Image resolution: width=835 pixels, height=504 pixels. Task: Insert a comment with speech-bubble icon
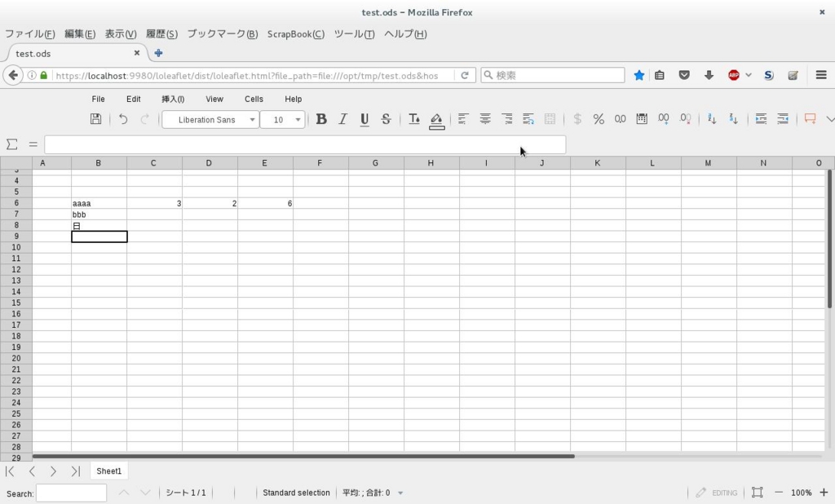point(810,119)
